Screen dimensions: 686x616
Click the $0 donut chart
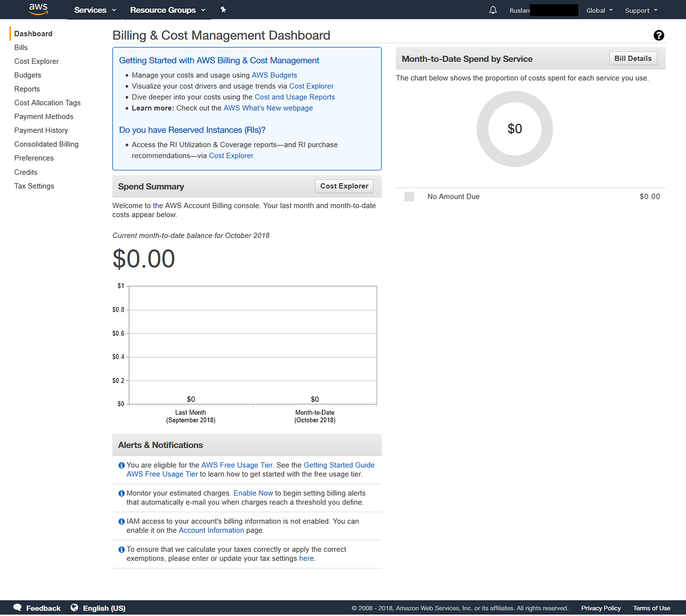[x=514, y=129]
